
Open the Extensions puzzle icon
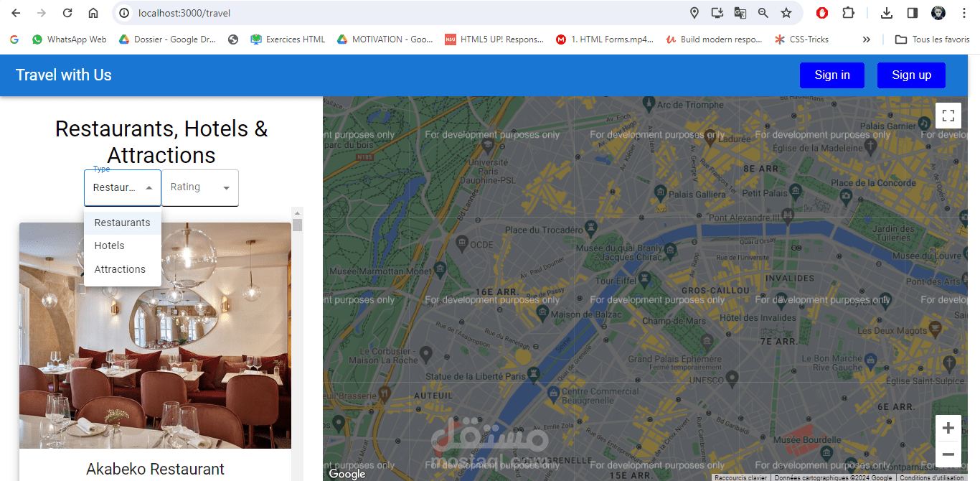[x=848, y=13]
